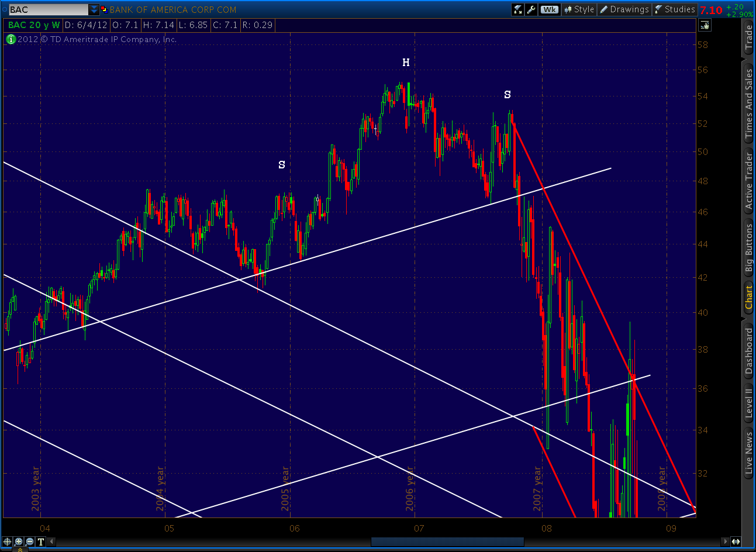Viewport: 756px width, 552px height.
Task: Click the last price 7.10
Action: 711,10
